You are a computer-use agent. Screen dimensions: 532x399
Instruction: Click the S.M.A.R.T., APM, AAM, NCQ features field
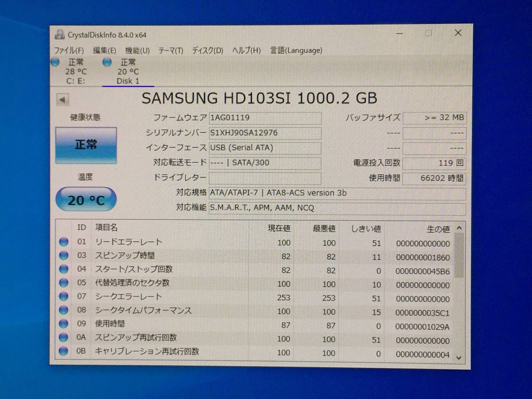click(337, 208)
